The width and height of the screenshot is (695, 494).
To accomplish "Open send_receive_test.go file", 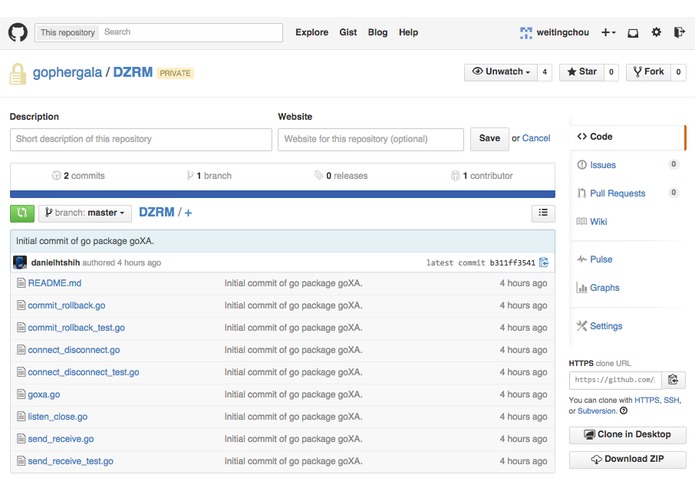I will point(70,461).
